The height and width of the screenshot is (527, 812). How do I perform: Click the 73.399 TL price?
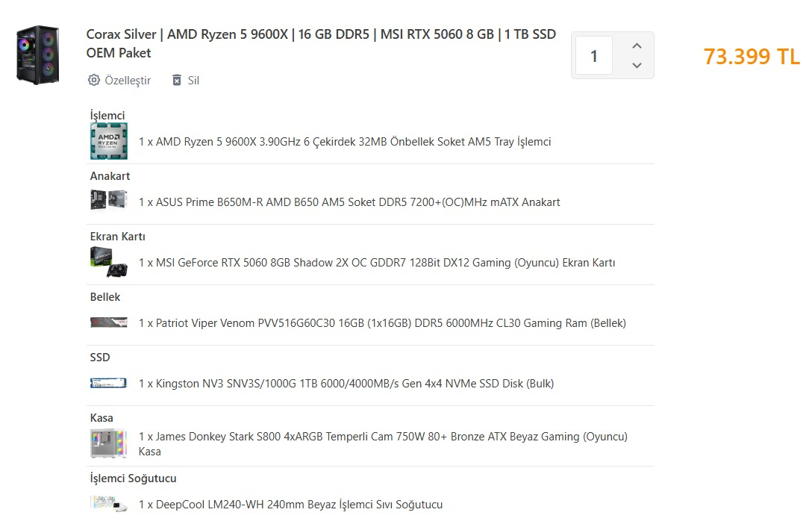[752, 57]
